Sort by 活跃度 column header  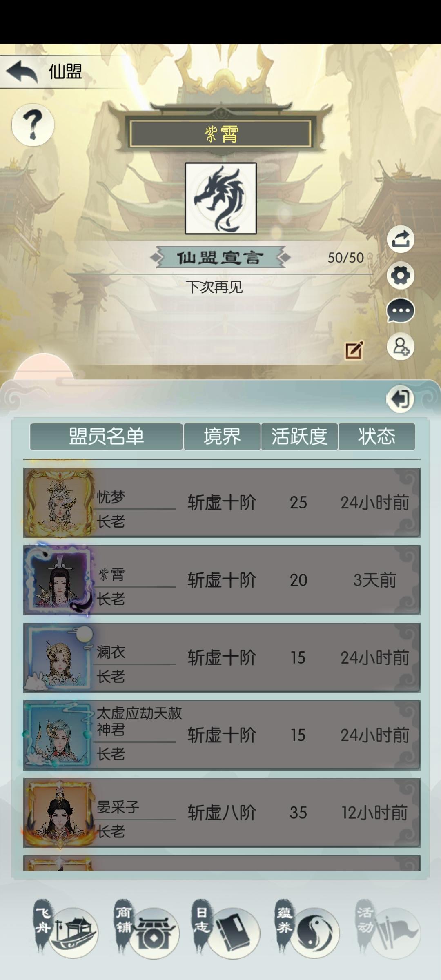(x=299, y=437)
